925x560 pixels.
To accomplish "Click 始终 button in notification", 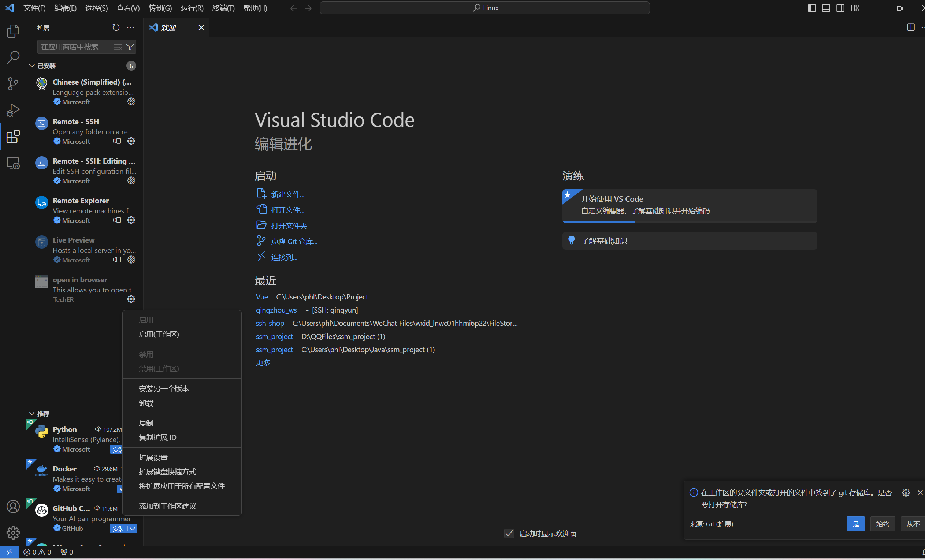I will pyautogui.click(x=883, y=524).
